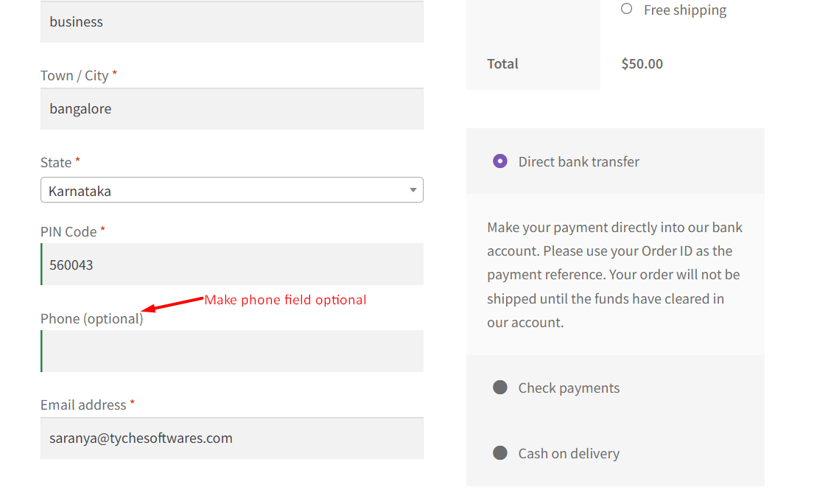Click the bank transfer payment description text
The image size is (817, 504).
click(614, 275)
